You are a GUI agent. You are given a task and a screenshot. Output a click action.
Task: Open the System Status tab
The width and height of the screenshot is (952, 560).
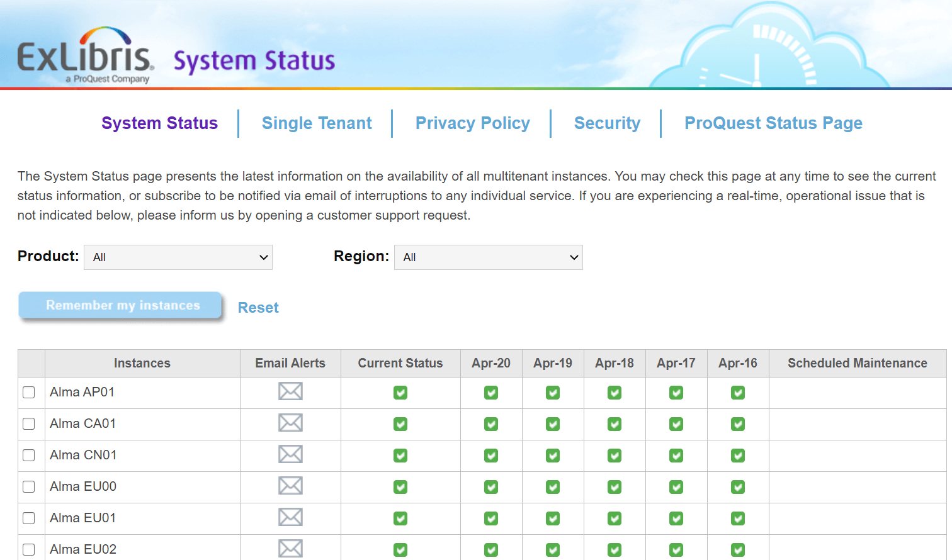[160, 123]
